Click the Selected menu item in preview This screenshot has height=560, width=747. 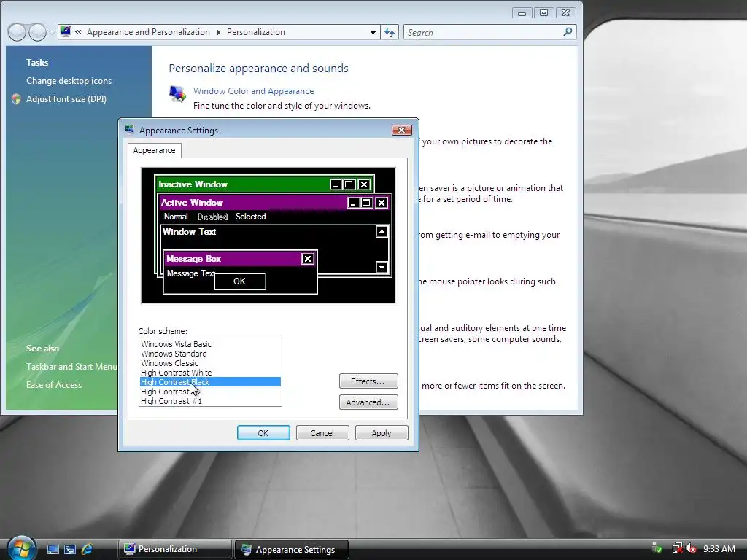(x=251, y=217)
